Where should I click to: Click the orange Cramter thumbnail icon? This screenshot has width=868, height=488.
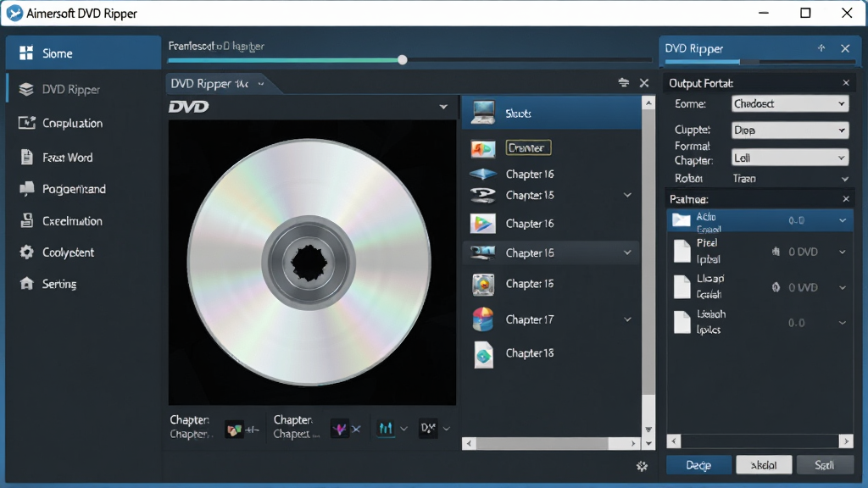tap(482, 148)
